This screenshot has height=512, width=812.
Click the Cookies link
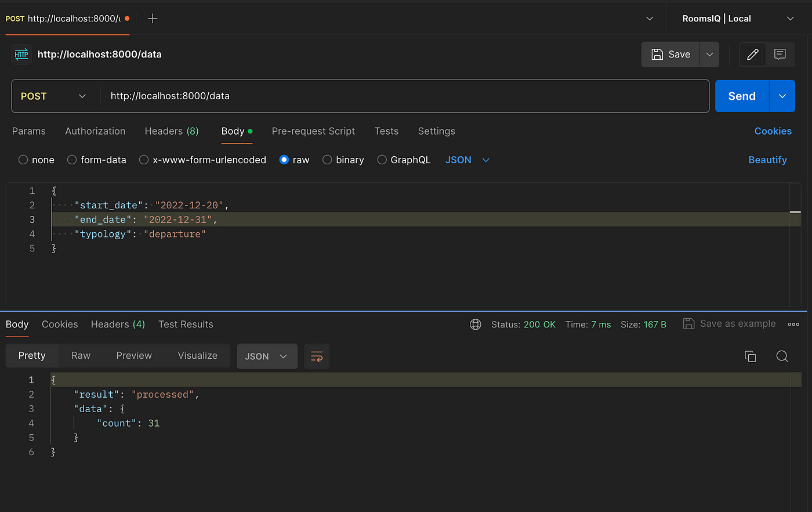click(773, 131)
